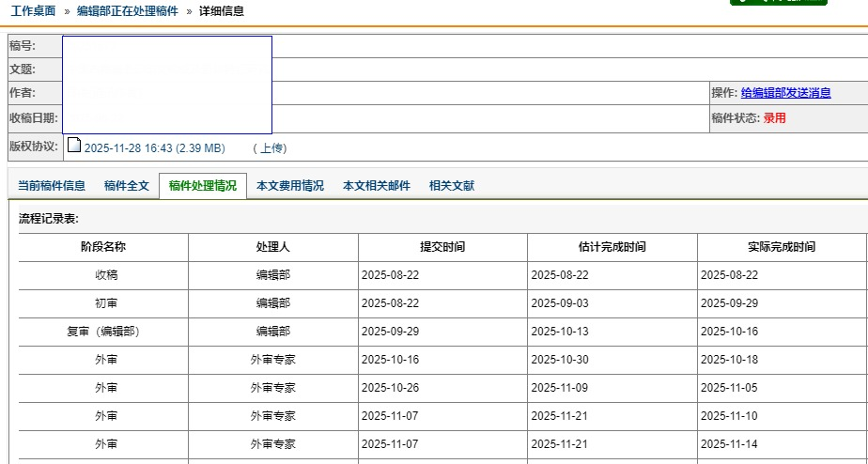Select the 初审 stage row cell
The height and width of the screenshot is (464, 868).
[x=105, y=303]
